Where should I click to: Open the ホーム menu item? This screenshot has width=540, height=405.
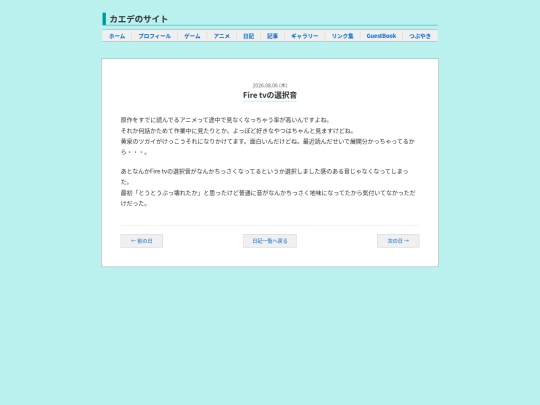[x=117, y=36]
